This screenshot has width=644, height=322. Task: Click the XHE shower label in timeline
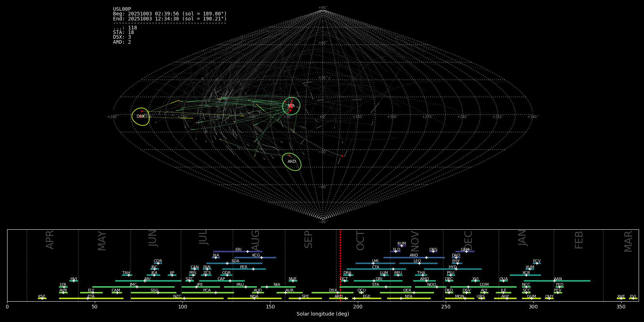pos(621,297)
